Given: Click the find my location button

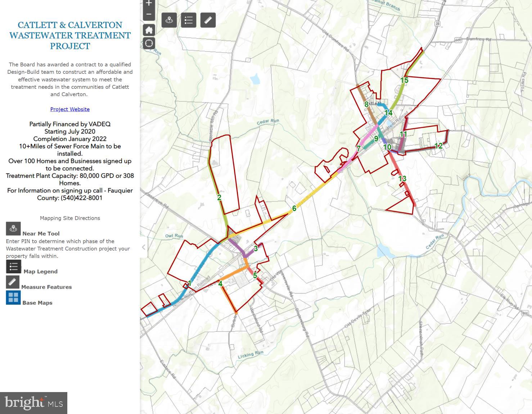Looking at the screenshot, I should click(149, 44).
